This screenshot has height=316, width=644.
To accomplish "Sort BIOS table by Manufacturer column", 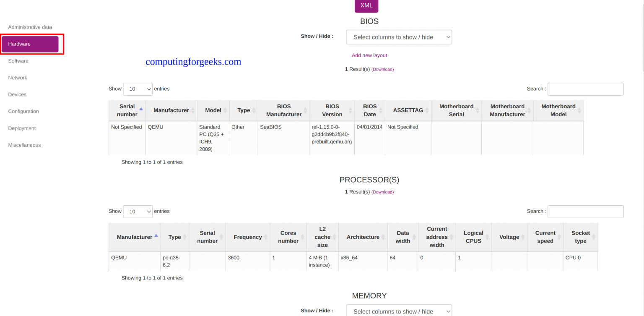I will (171, 110).
